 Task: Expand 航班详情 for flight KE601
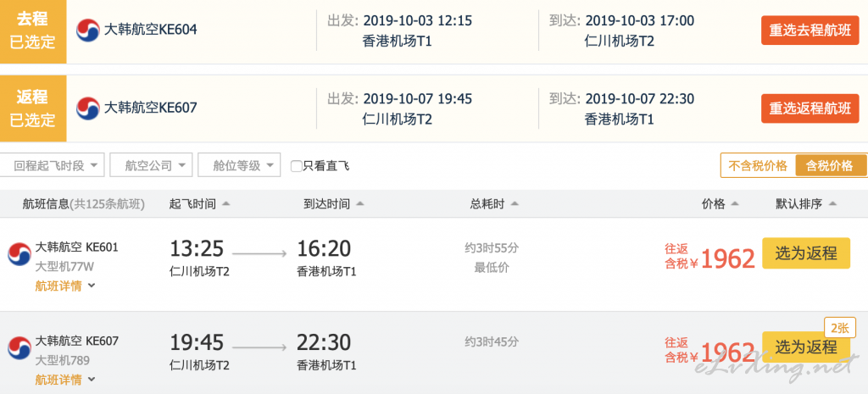(65, 286)
